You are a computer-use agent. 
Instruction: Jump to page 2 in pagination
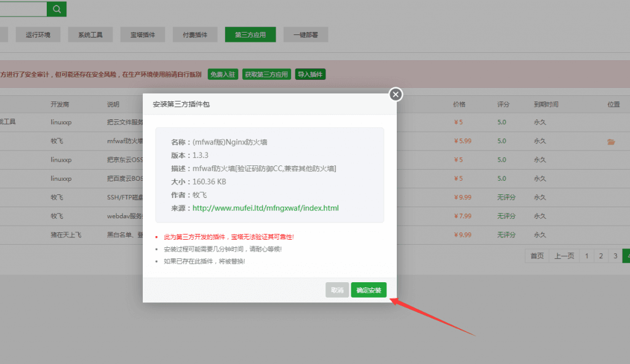(x=600, y=256)
